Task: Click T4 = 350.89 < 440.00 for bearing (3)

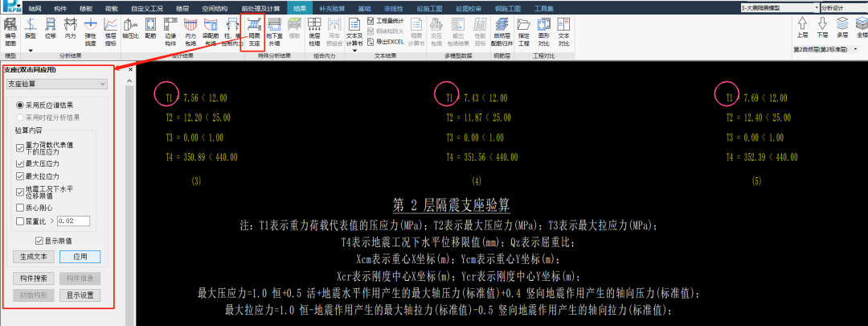Action: click(x=202, y=158)
